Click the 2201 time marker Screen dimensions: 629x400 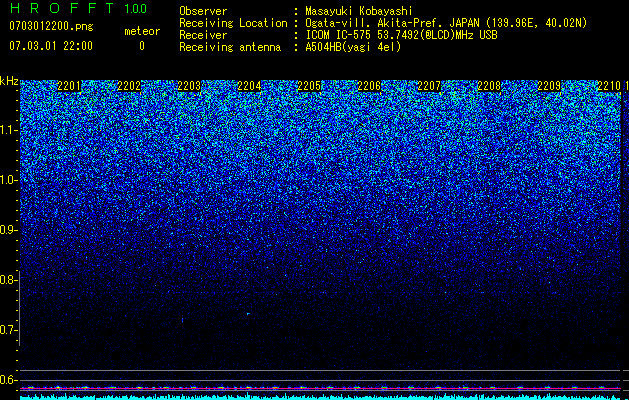click(69, 86)
